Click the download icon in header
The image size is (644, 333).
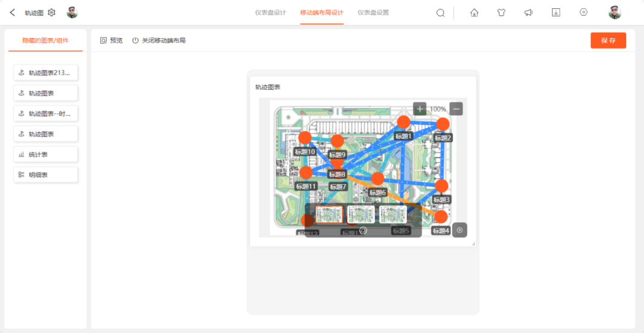pos(556,13)
